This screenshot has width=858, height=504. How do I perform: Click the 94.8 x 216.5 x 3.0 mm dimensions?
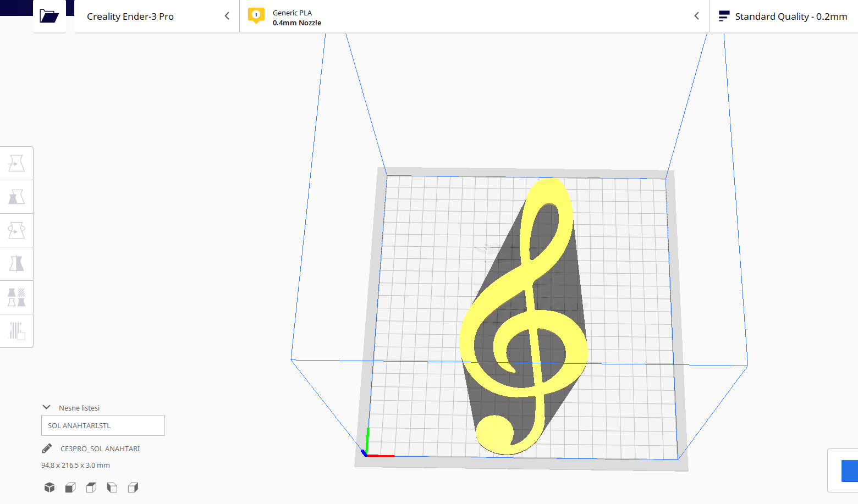(75, 465)
